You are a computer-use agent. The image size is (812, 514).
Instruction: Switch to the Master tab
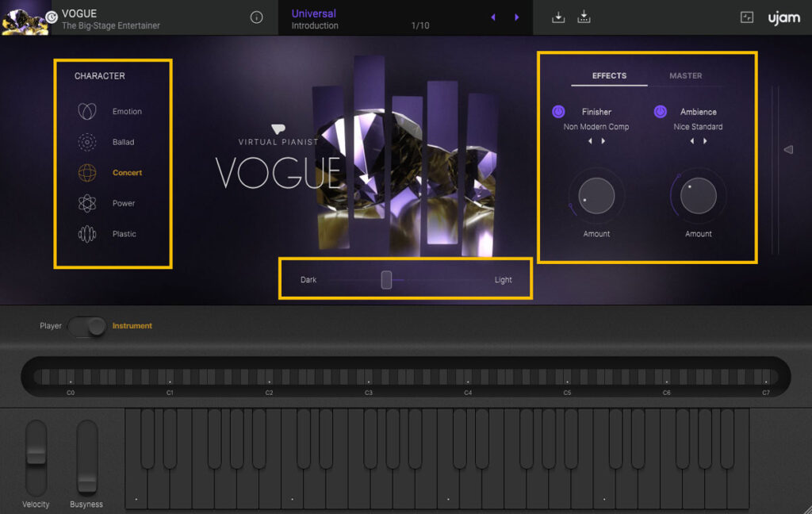(685, 76)
